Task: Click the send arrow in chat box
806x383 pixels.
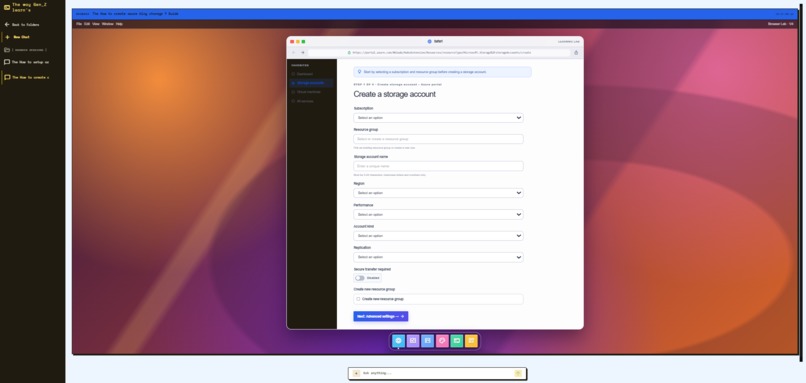Action: tap(518, 373)
